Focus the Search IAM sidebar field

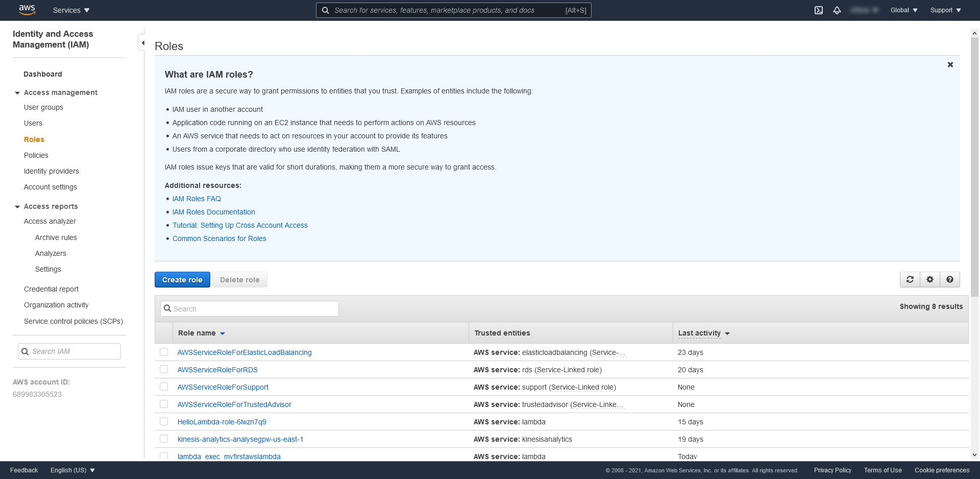[69, 351]
